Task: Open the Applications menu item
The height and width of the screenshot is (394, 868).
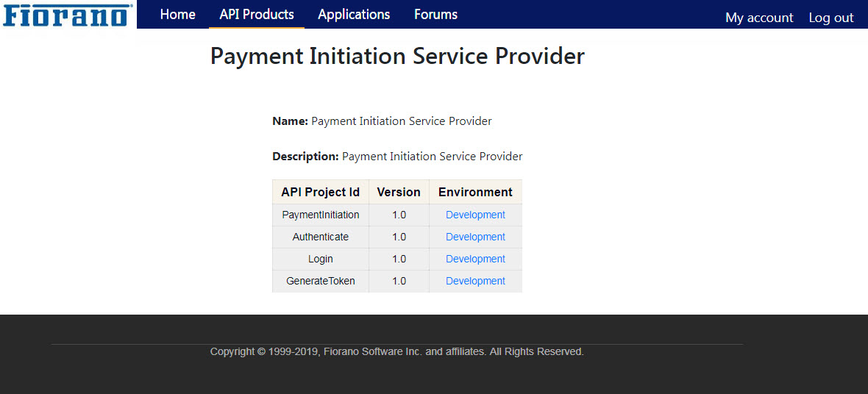Action: [x=354, y=15]
